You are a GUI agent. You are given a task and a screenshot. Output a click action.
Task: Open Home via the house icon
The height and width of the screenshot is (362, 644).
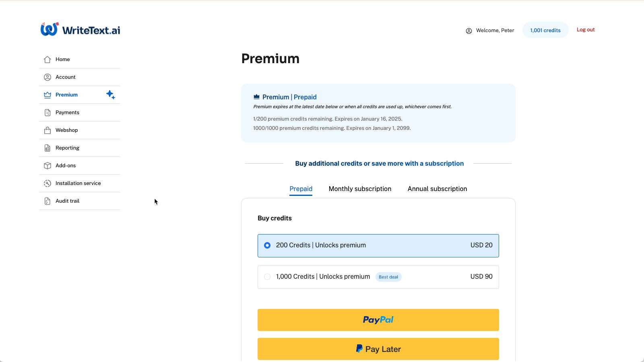pyautogui.click(x=47, y=60)
